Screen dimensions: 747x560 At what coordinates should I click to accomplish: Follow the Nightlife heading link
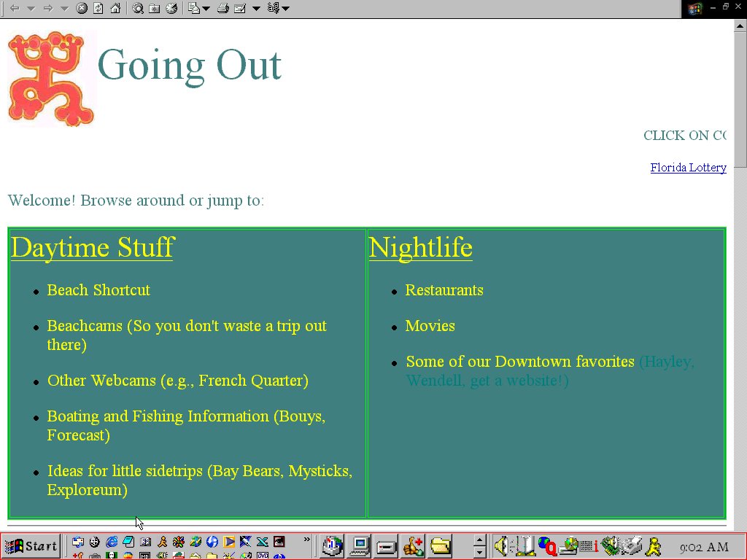[420, 247]
